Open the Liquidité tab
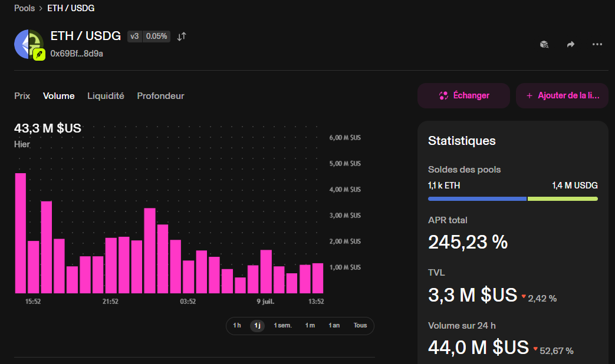 point(106,96)
